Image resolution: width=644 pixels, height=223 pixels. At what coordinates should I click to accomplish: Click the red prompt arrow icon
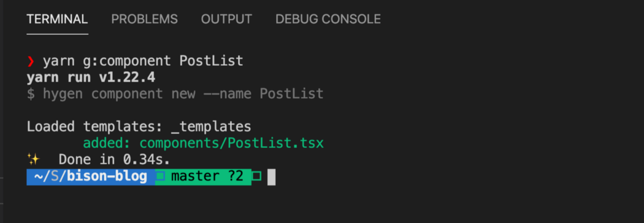[31, 61]
